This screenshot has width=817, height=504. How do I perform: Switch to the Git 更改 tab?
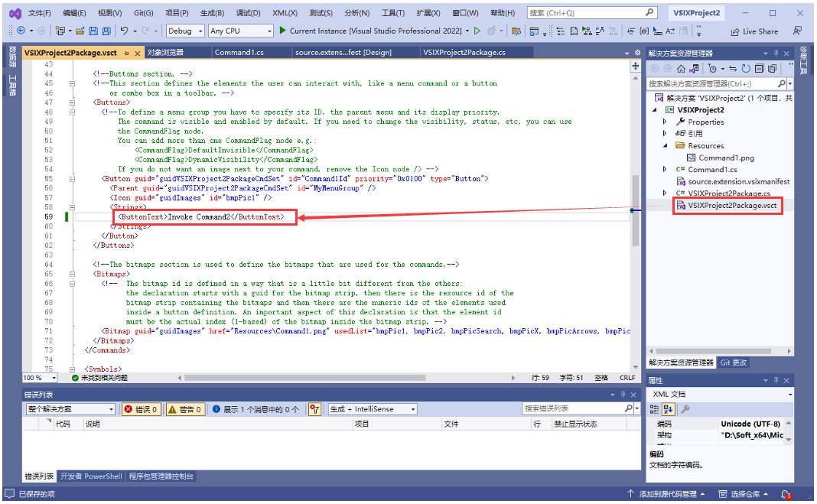point(734,363)
